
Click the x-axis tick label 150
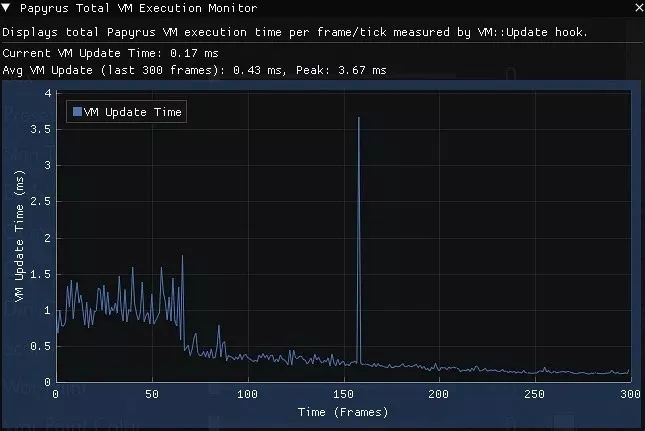click(x=343, y=394)
